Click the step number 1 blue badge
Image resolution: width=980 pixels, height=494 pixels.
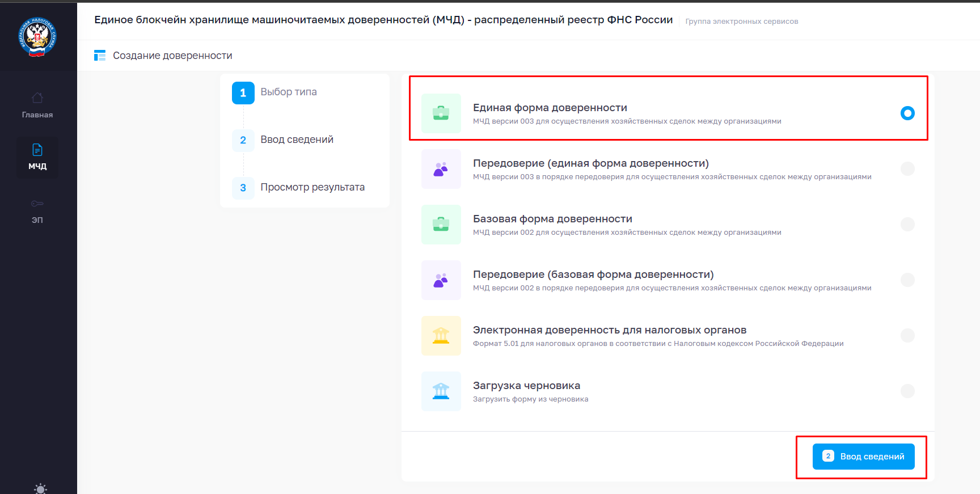pyautogui.click(x=243, y=92)
